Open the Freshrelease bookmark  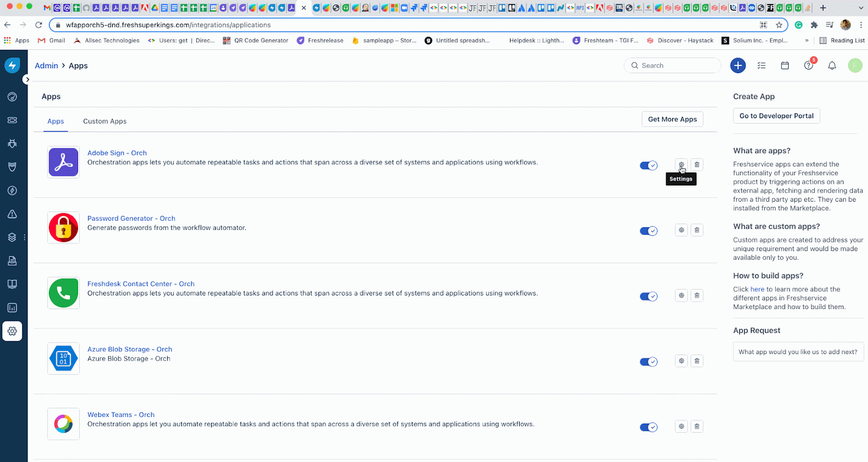click(x=320, y=41)
